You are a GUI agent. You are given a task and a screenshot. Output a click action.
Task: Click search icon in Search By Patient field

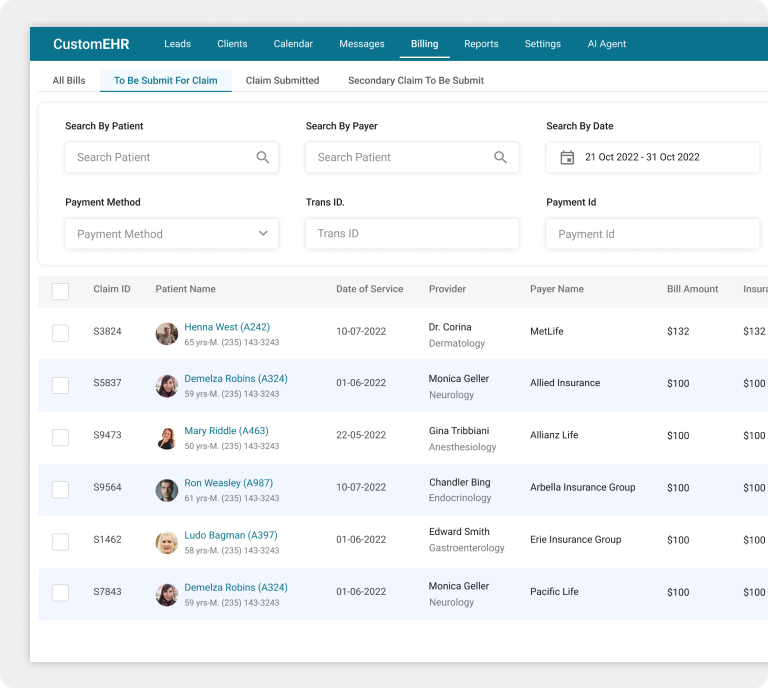[x=263, y=157]
